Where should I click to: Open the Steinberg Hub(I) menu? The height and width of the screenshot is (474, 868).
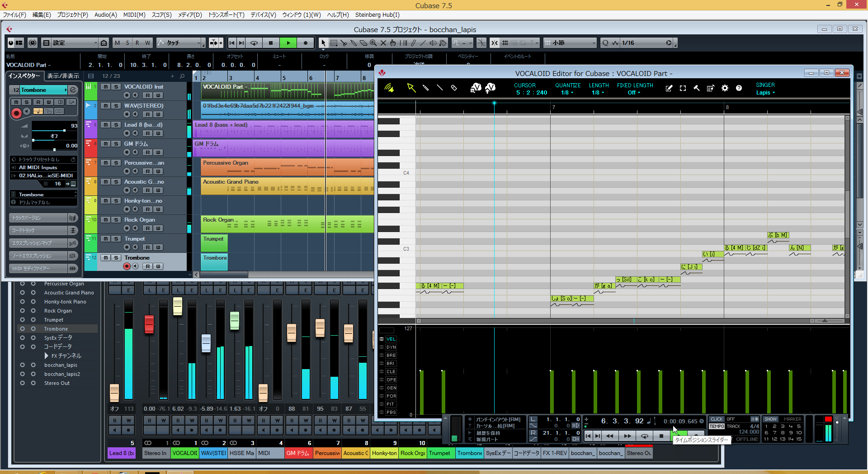coord(377,15)
